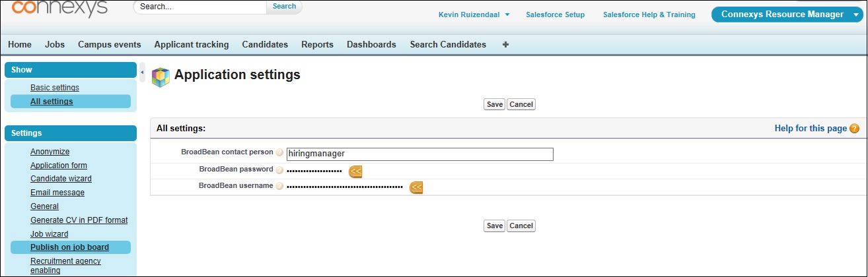Open General settings link

pyautogui.click(x=44, y=206)
